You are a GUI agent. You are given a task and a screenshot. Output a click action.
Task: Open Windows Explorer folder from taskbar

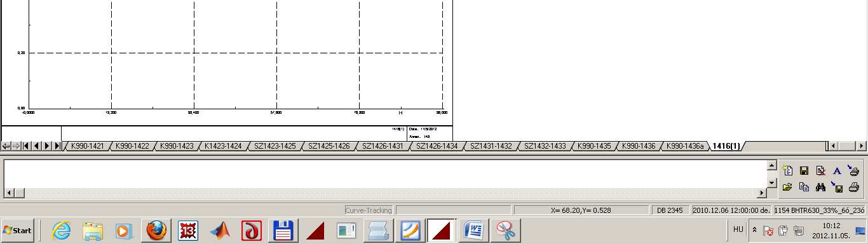[x=93, y=231]
